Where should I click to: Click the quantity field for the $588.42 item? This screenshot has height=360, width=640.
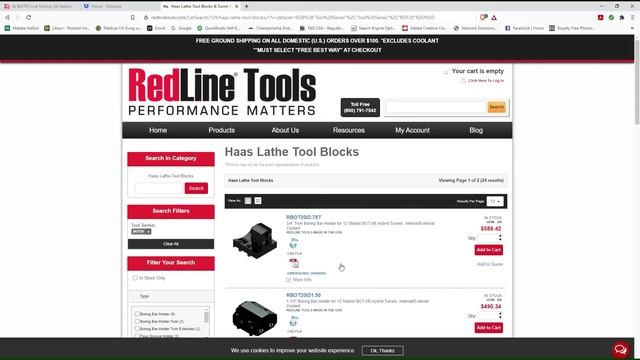pyautogui.click(x=487, y=238)
